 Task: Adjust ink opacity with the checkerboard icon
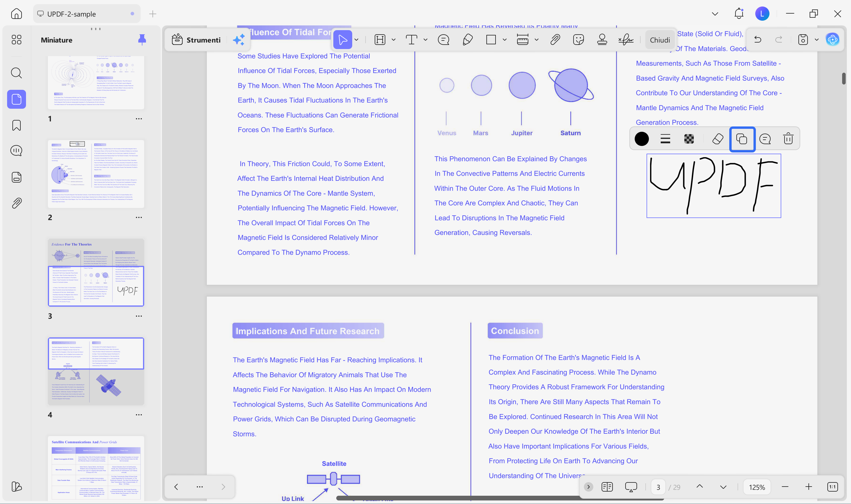click(x=689, y=139)
